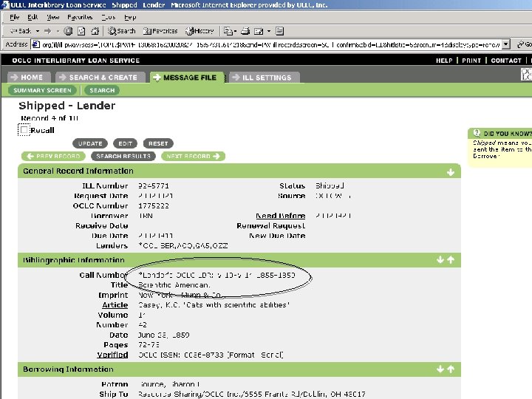The width and height of the screenshot is (532, 399).
Task: Click the Verified field label link
Action: [112, 355]
